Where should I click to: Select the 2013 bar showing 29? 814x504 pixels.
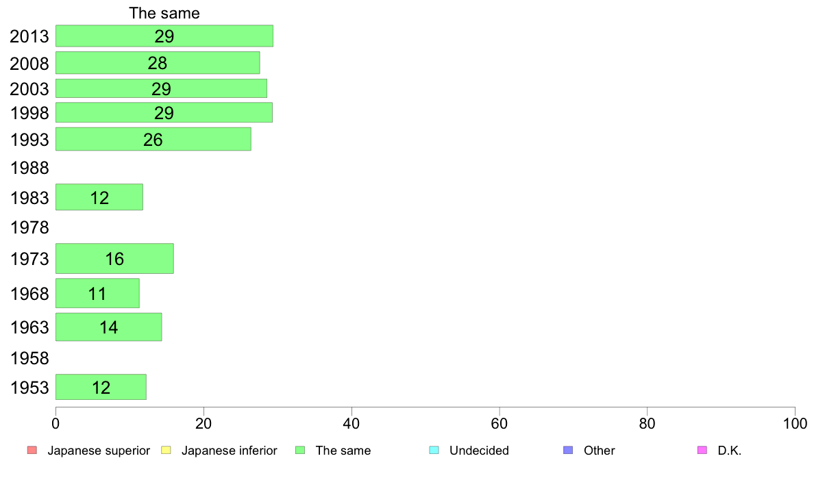[164, 36]
